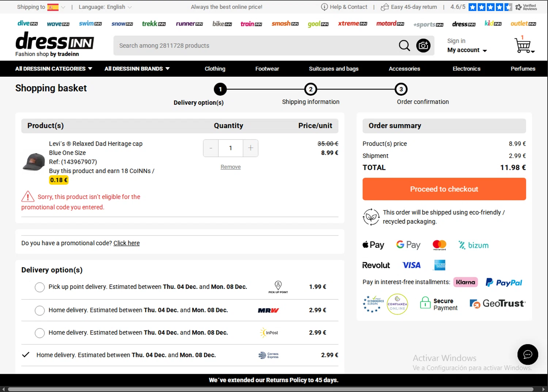Click the Levi's cap thumbnail
Viewport: 548px width, 392px height.
point(33,162)
